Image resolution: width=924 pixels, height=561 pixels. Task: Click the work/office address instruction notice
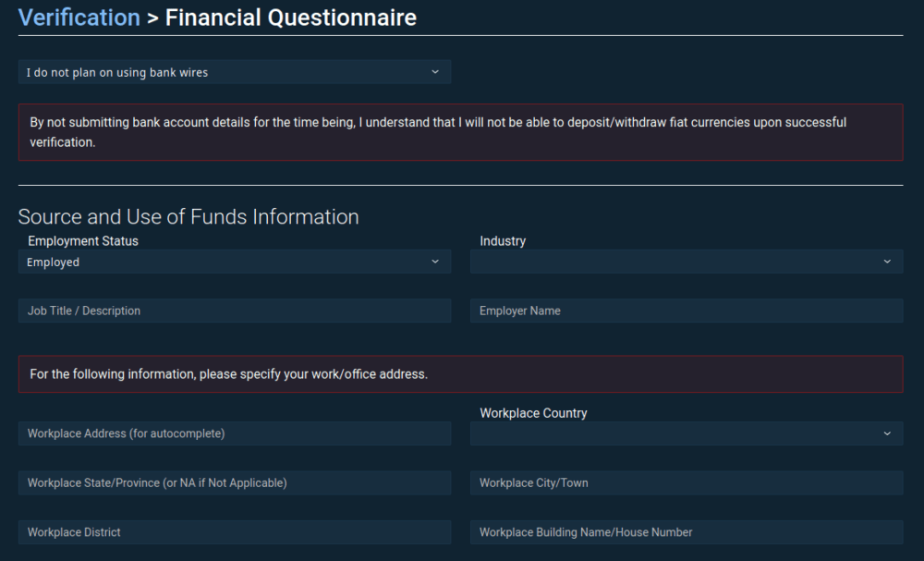pyautogui.click(x=460, y=374)
